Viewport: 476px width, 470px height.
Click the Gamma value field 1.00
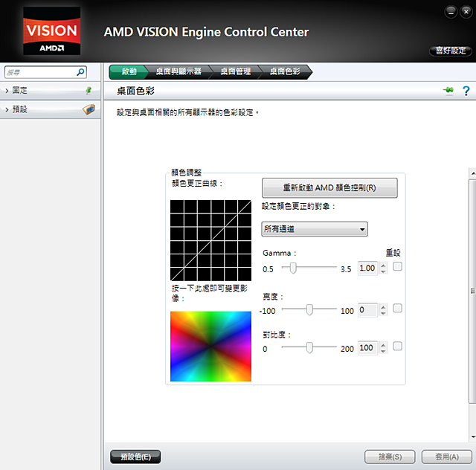(x=367, y=268)
